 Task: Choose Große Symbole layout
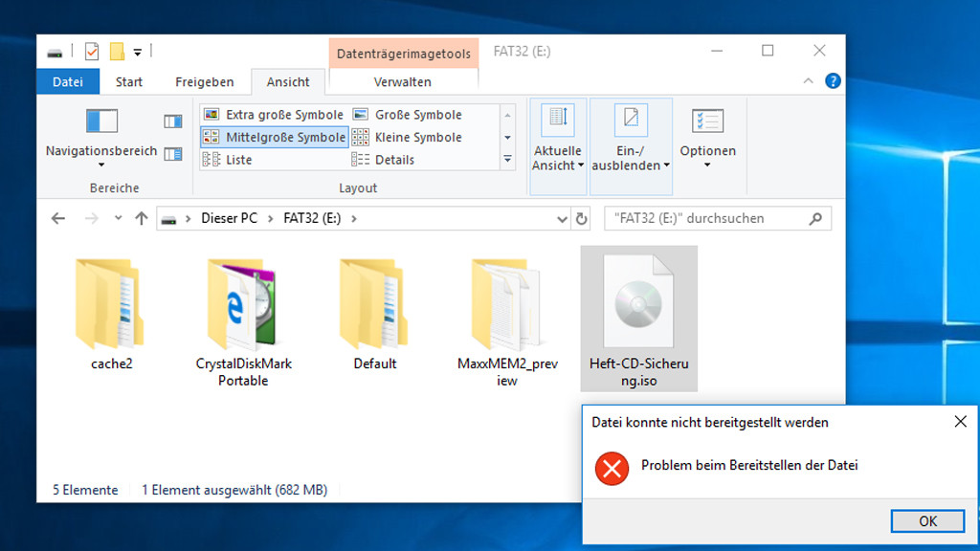pyautogui.click(x=408, y=115)
